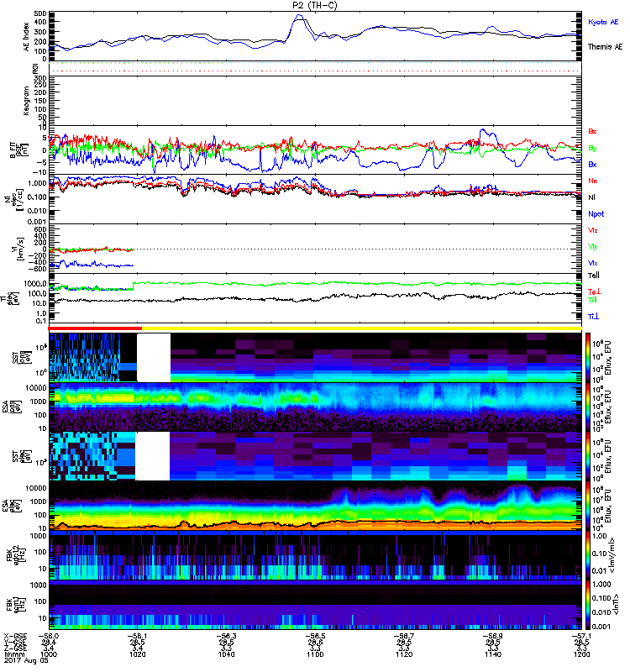This screenshot has height=672, width=630.
Task: Click the <|mV/m|> color bar
Action: [x=588, y=555]
